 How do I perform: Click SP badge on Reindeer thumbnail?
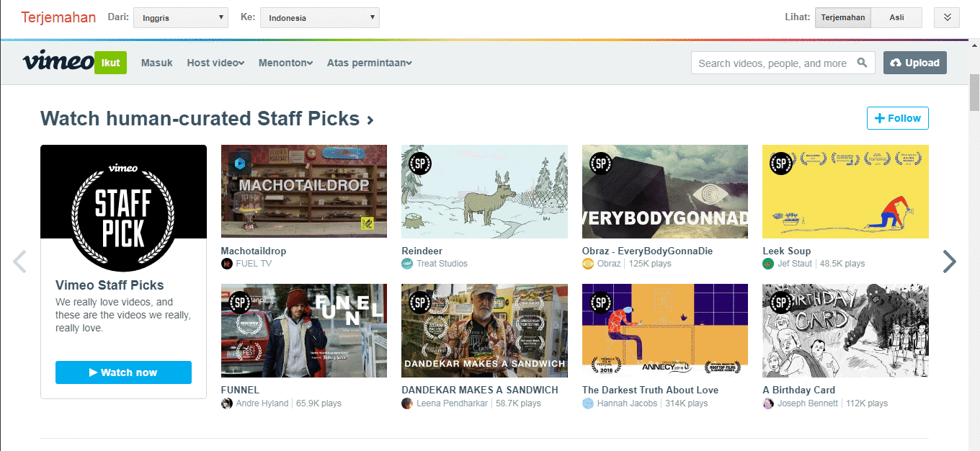click(x=419, y=163)
